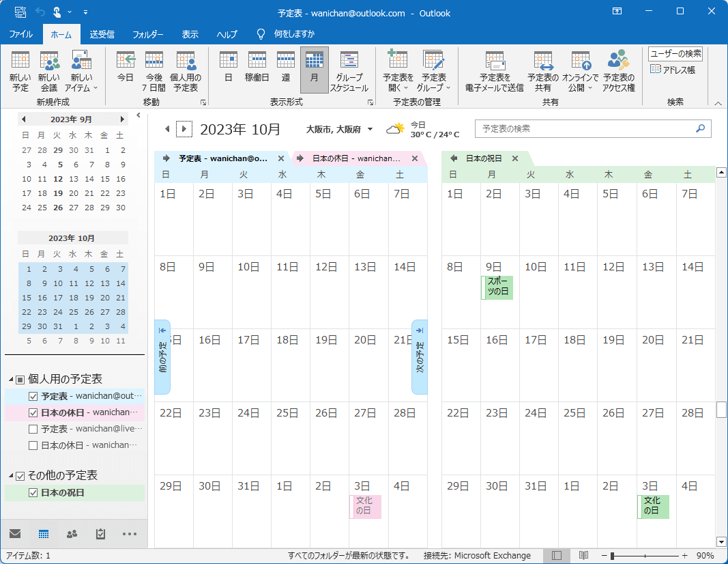
Task: Click the zoom in plus button
Action: (x=685, y=556)
